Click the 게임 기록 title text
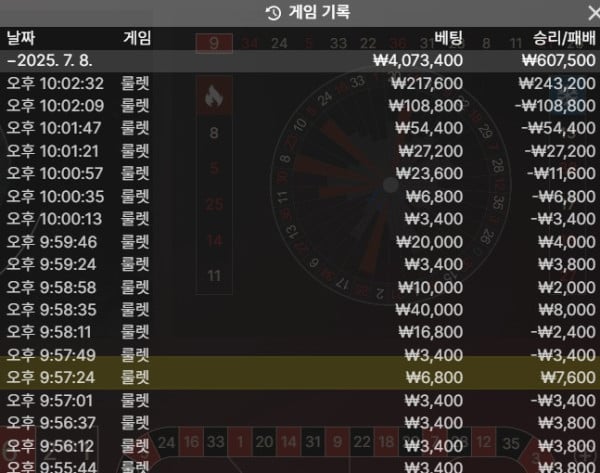This screenshot has width=600, height=473. tap(319, 12)
